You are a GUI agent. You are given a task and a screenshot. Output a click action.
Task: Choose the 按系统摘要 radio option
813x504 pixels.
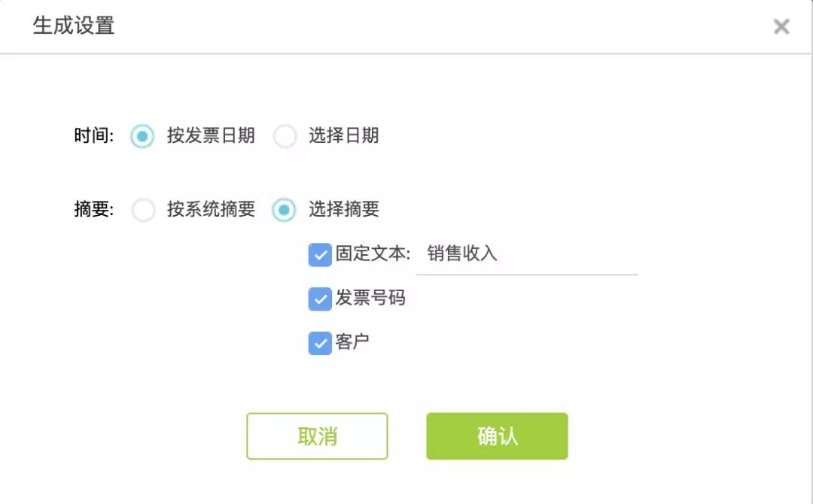(143, 210)
